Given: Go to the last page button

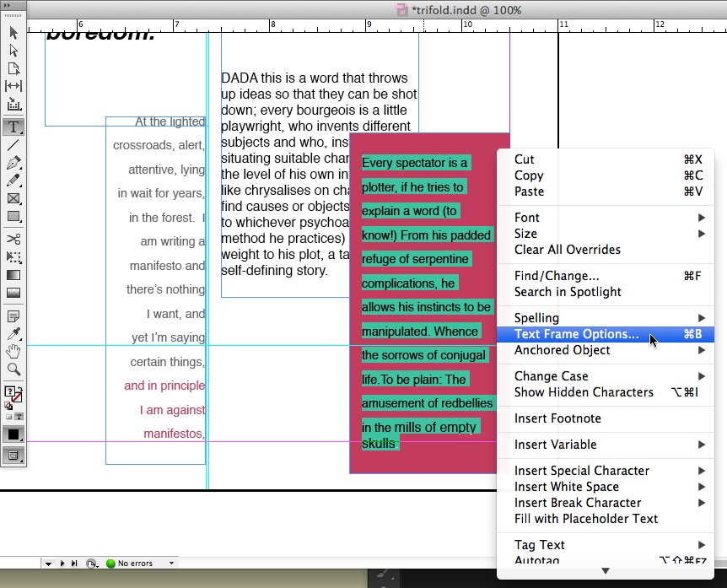Looking at the screenshot, I should click(75, 563).
